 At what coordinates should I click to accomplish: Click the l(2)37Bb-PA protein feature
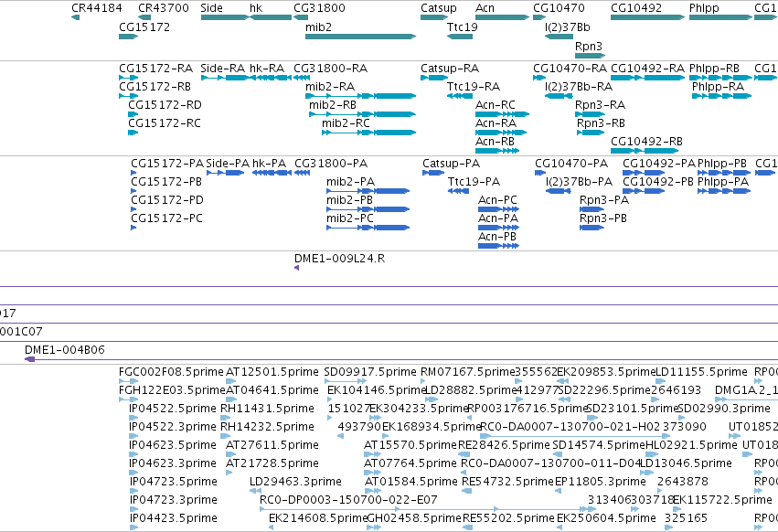558,191
